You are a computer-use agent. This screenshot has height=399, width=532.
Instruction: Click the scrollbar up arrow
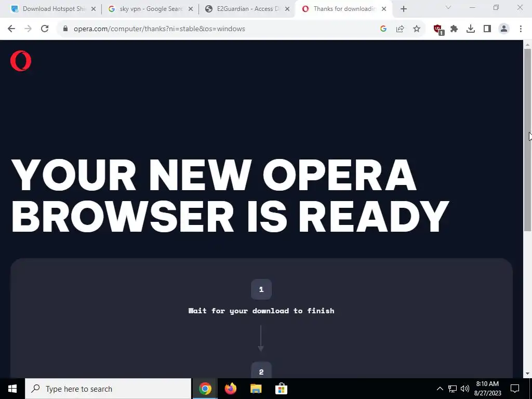point(528,44)
